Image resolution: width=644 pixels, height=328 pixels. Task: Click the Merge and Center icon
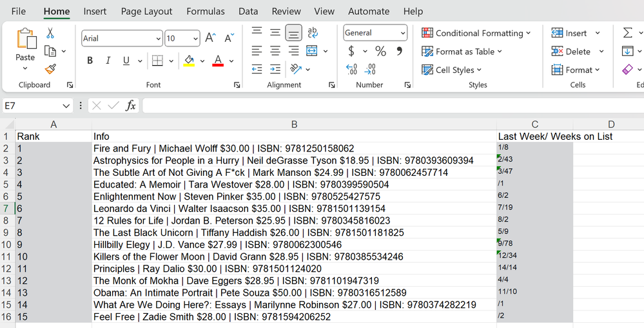coord(312,51)
